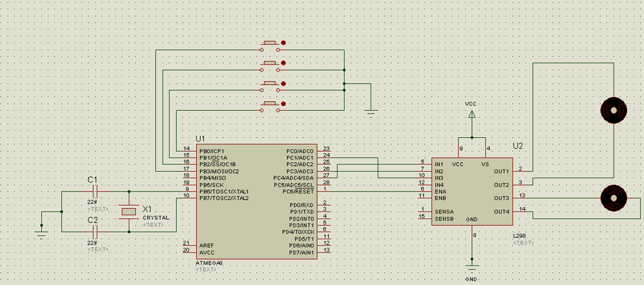The width and height of the screenshot is (644, 285).
Task: Click the PC0/ADC0 pin label
Action: 300,151
